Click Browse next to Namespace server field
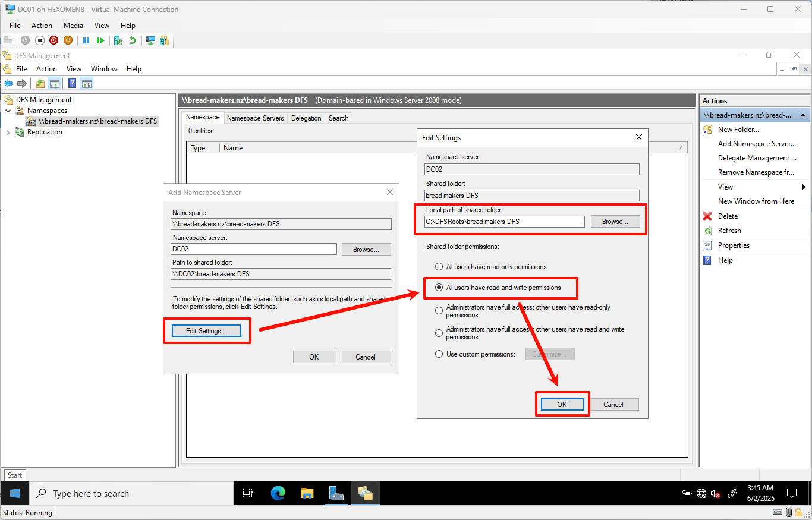The height and width of the screenshot is (520, 812). pos(366,250)
